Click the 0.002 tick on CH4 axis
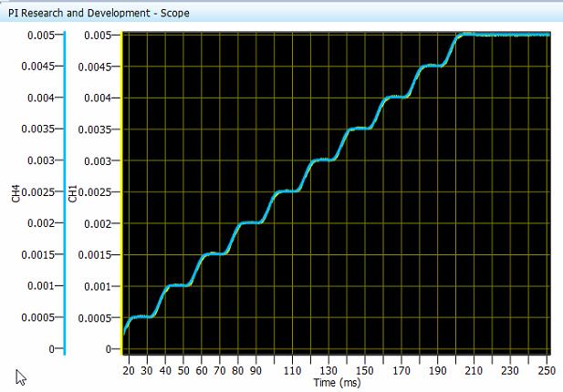This screenshot has height=392, width=563. point(40,223)
